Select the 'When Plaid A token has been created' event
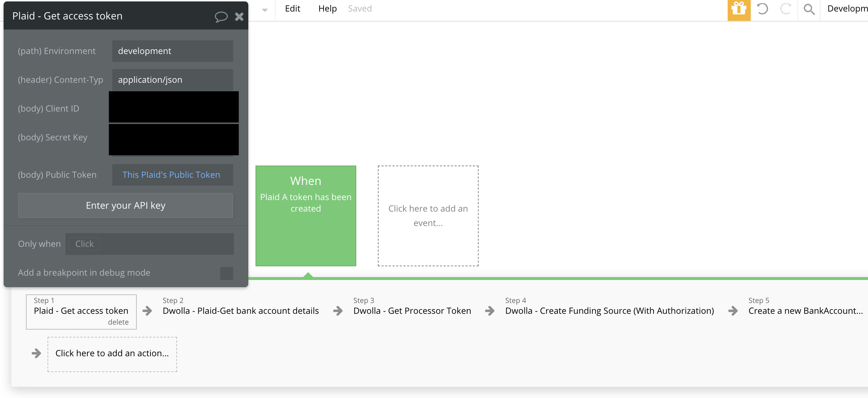Viewport: 868px width, 398px height. tap(306, 216)
